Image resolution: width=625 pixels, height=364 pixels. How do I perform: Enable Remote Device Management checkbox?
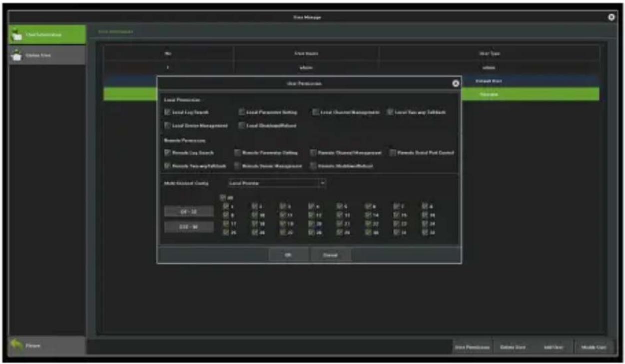[237, 166]
